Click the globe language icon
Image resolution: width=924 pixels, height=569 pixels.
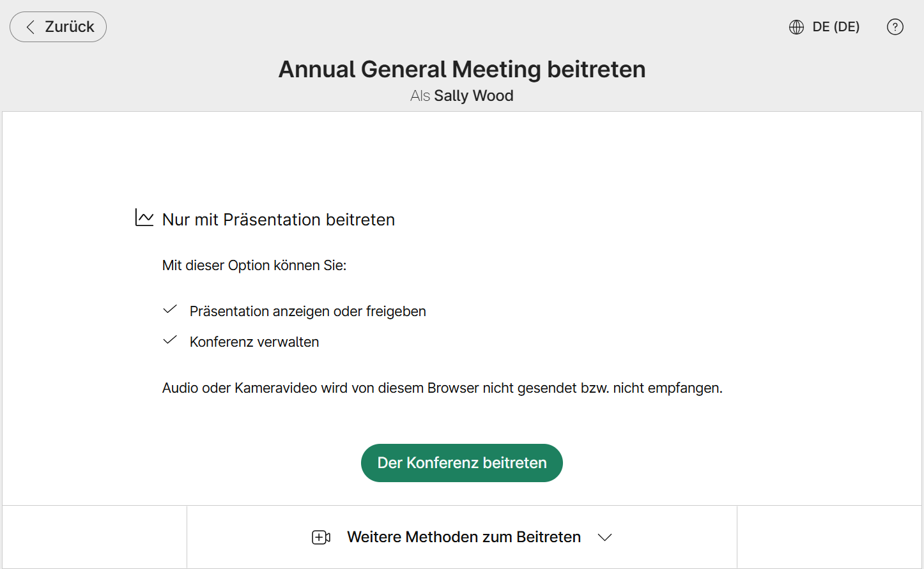(x=796, y=27)
